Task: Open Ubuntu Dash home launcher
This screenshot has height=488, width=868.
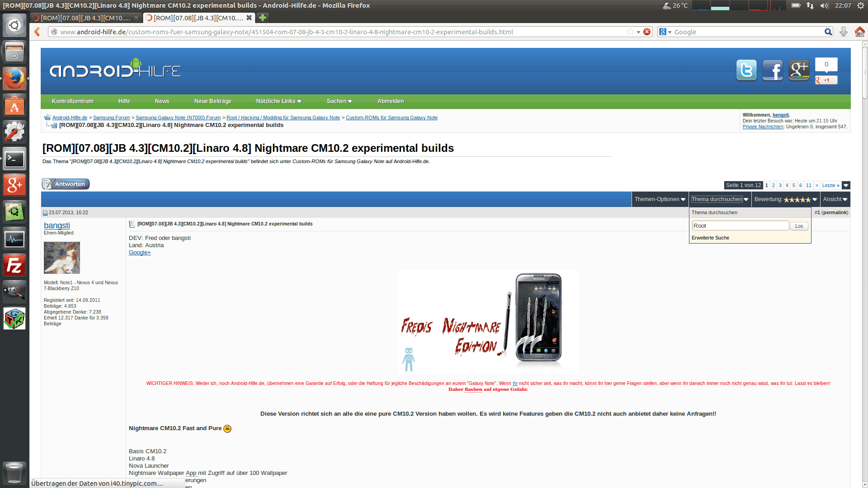Action: tap(14, 25)
